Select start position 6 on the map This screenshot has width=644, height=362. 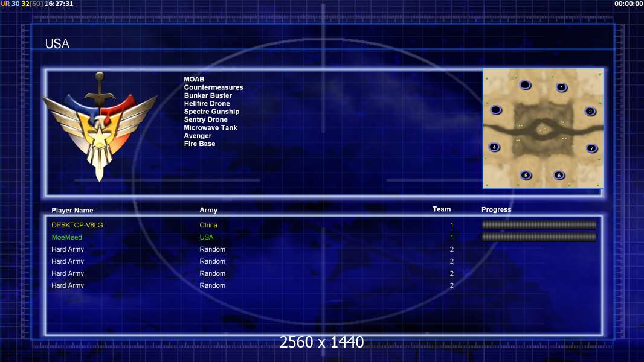pyautogui.click(x=559, y=176)
